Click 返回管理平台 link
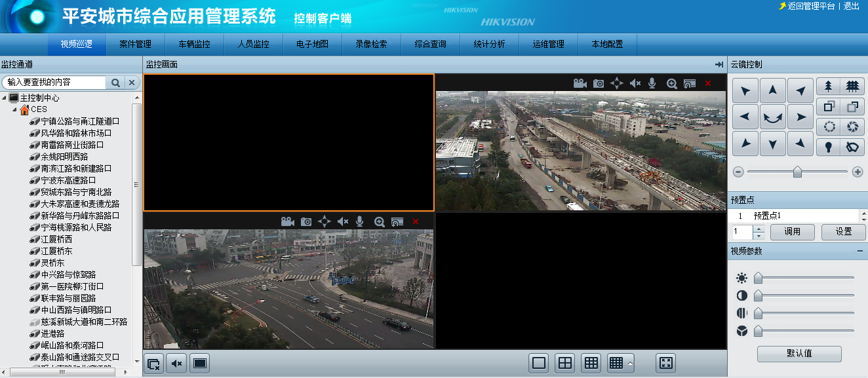The width and height of the screenshot is (868, 378). pyautogui.click(x=812, y=6)
